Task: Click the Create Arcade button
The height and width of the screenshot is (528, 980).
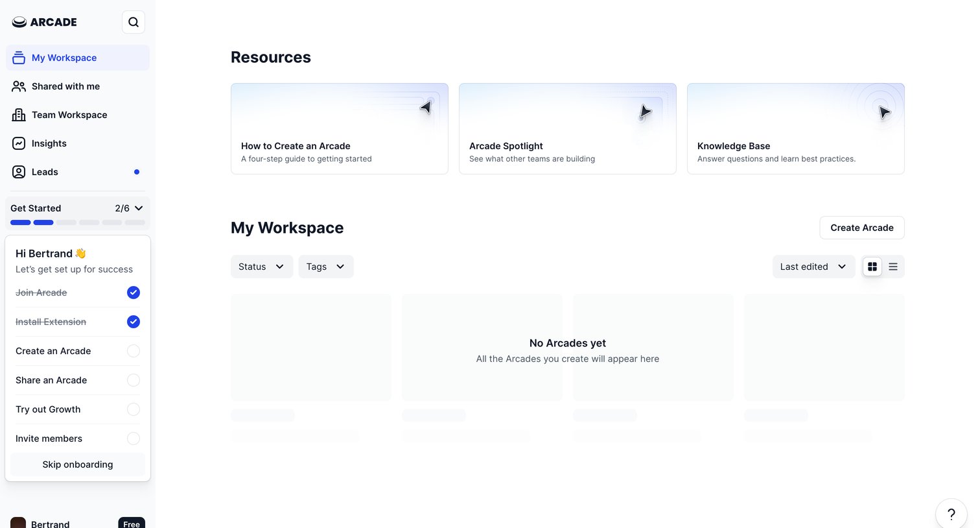Action: pyautogui.click(x=862, y=228)
